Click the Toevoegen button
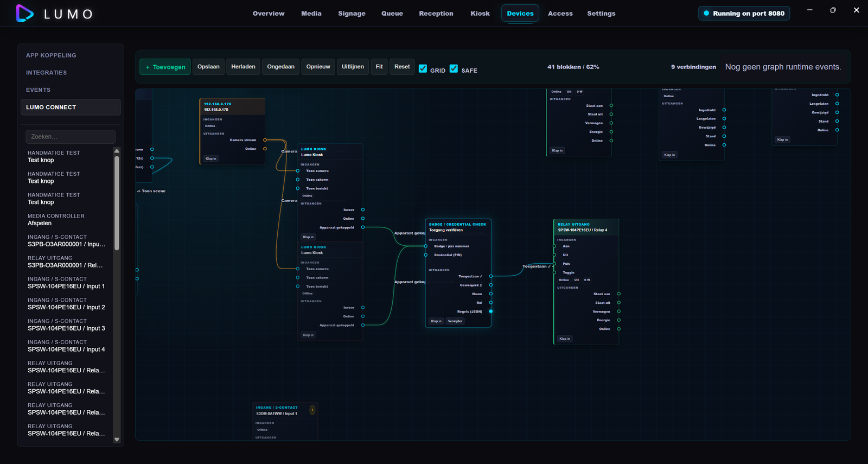The image size is (868, 464). [x=165, y=67]
